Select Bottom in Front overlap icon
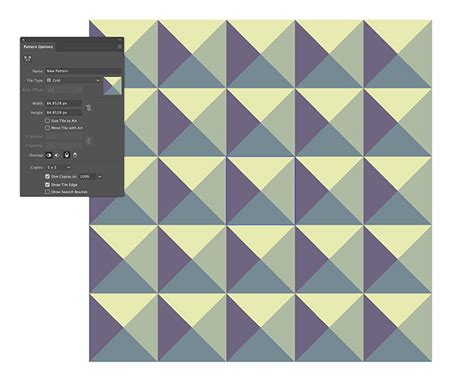This screenshot has height=385, width=474. pos(75,155)
